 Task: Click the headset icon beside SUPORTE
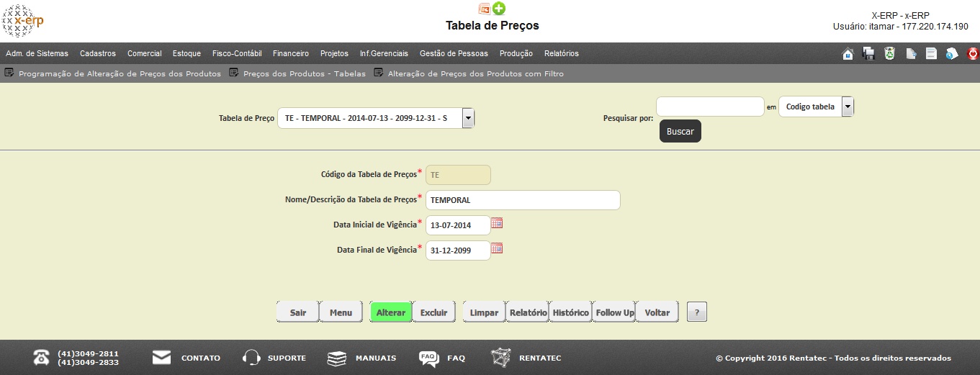(x=251, y=358)
